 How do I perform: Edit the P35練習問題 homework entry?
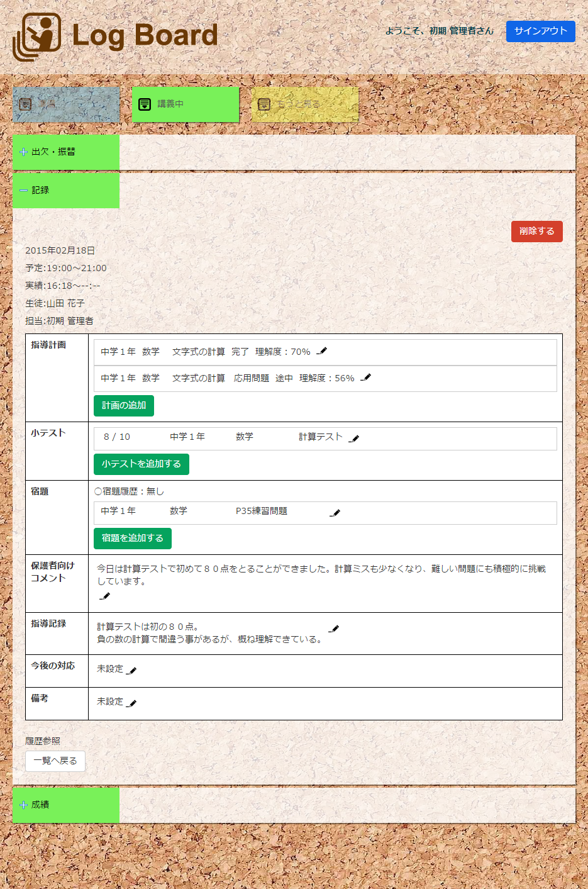coord(335,513)
